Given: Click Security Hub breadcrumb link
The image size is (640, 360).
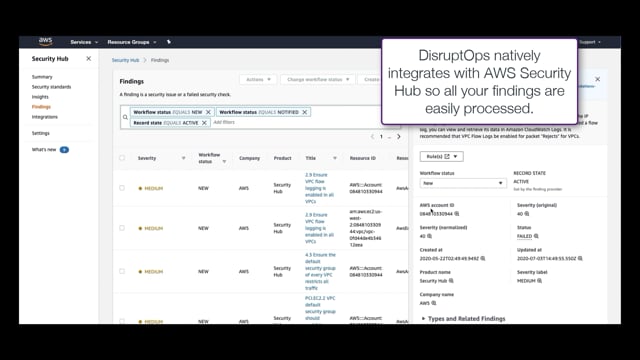Looking at the screenshot, I should click(125, 60).
